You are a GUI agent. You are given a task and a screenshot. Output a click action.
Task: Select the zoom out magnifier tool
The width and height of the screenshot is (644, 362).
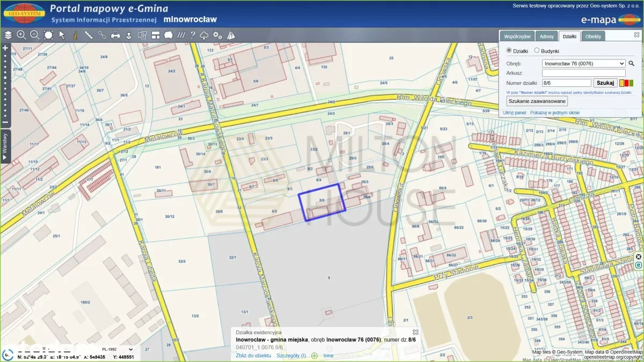35,35
